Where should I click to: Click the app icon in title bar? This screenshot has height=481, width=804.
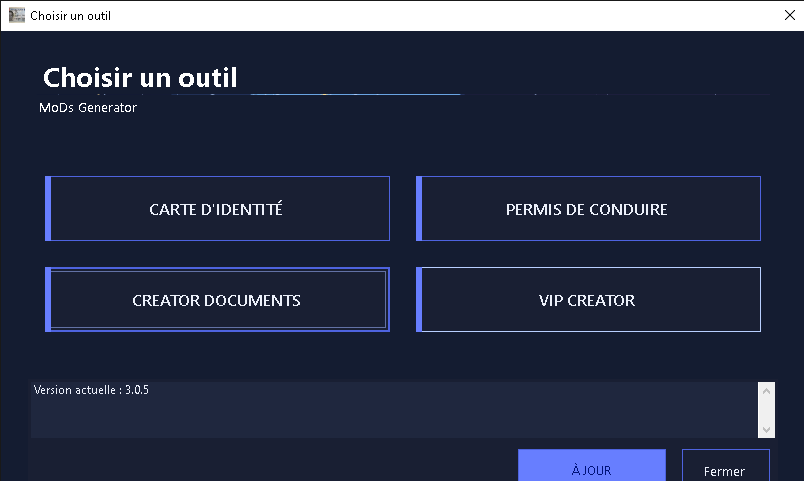pyautogui.click(x=16, y=15)
